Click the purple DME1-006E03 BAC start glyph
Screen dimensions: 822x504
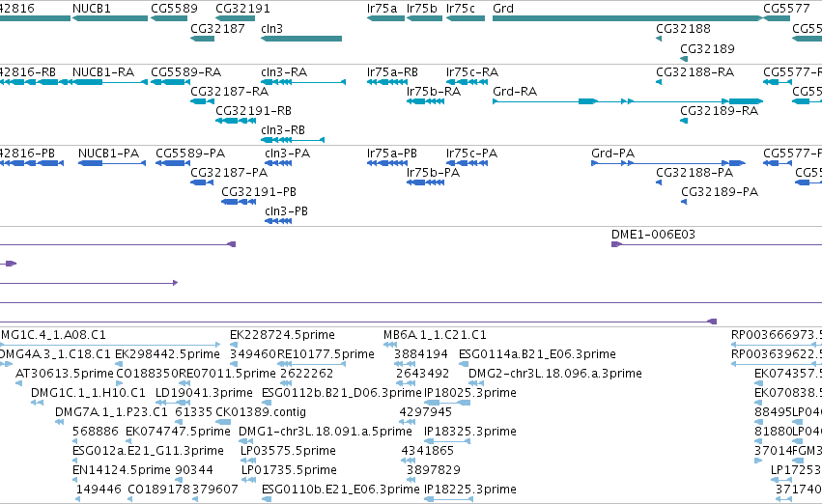616,244
